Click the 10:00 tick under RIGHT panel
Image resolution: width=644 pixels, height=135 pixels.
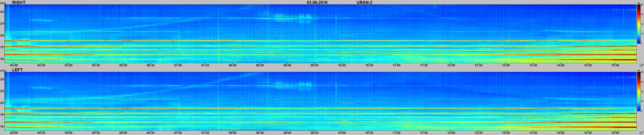342,65
